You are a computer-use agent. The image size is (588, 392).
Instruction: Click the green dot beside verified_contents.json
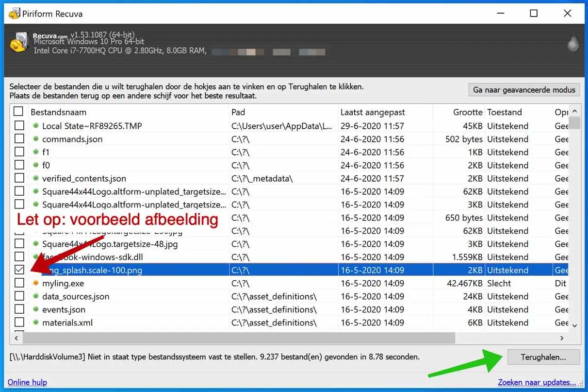tap(35, 178)
